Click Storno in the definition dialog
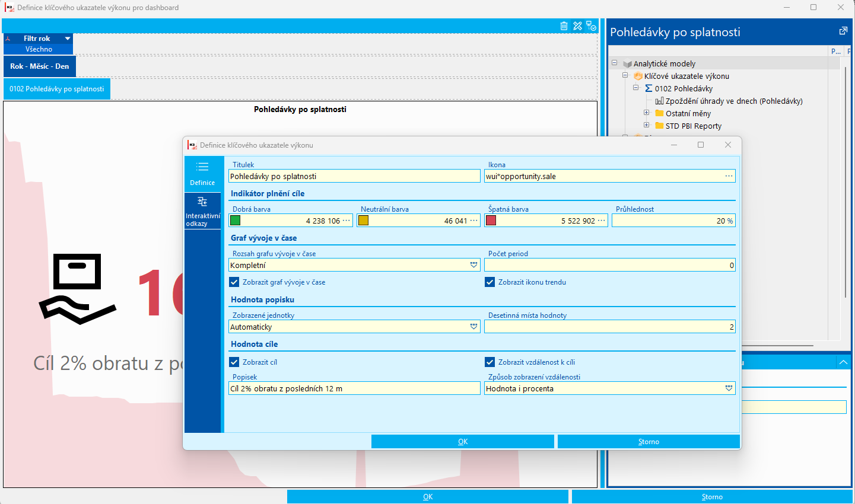This screenshot has height=504, width=855. (x=649, y=442)
